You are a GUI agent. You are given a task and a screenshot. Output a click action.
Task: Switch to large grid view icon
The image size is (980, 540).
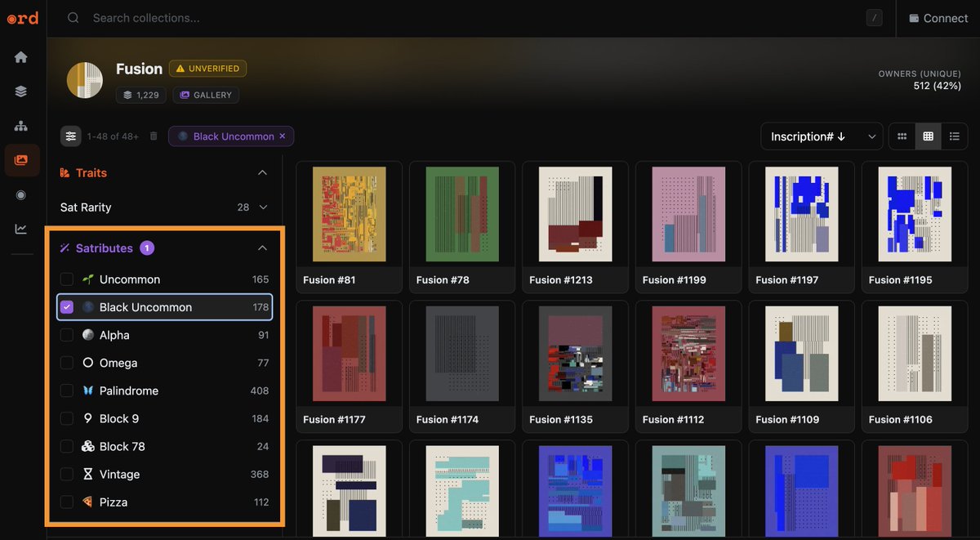coord(929,136)
